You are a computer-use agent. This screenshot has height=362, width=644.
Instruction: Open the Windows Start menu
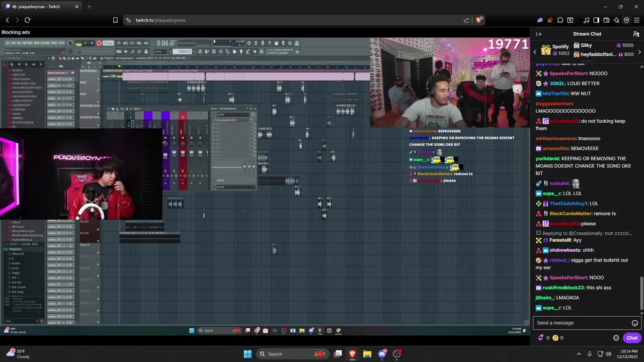pyautogui.click(x=248, y=354)
